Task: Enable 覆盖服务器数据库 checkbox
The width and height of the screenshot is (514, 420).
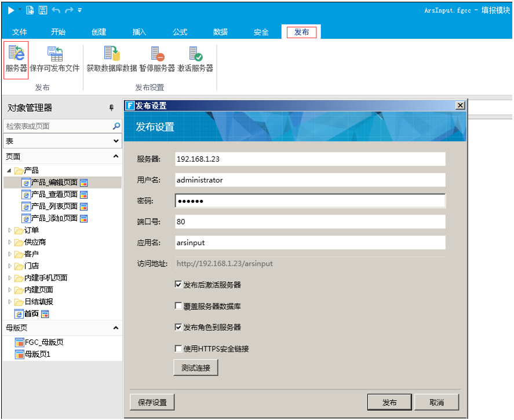Action: coord(178,306)
